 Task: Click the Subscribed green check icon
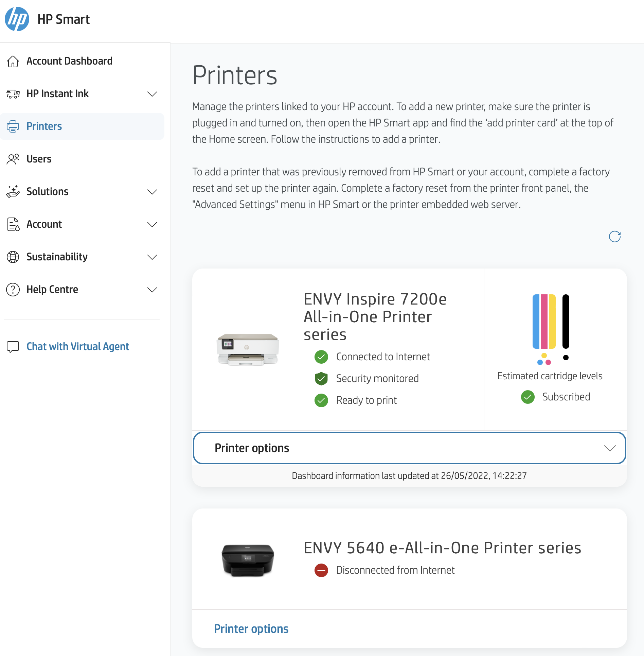(x=528, y=397)
